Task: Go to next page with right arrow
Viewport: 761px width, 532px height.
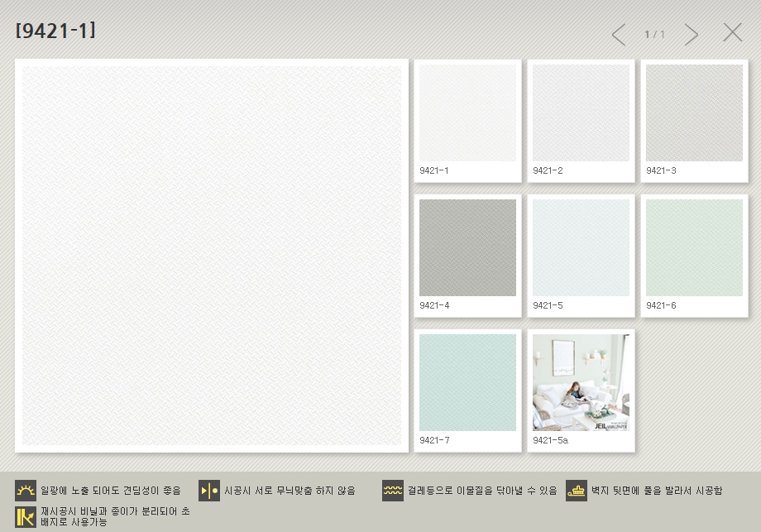Action: pos(692,35)
